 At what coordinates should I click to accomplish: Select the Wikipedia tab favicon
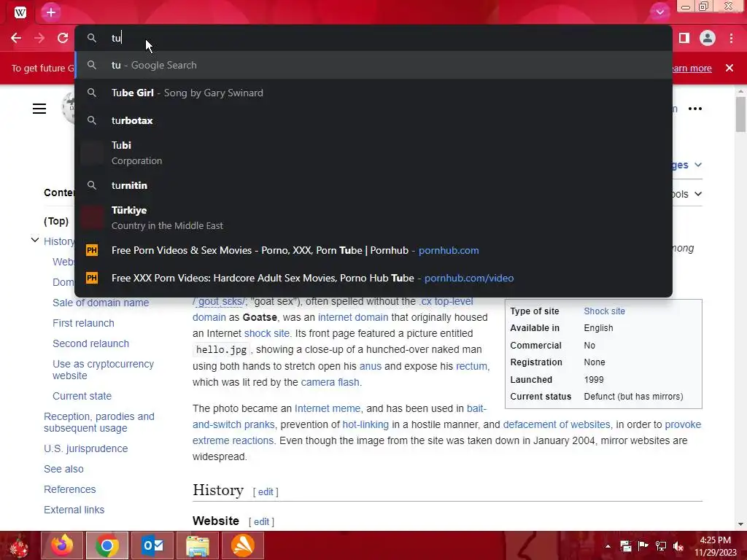pyautogui.click(x=20, y=12)
